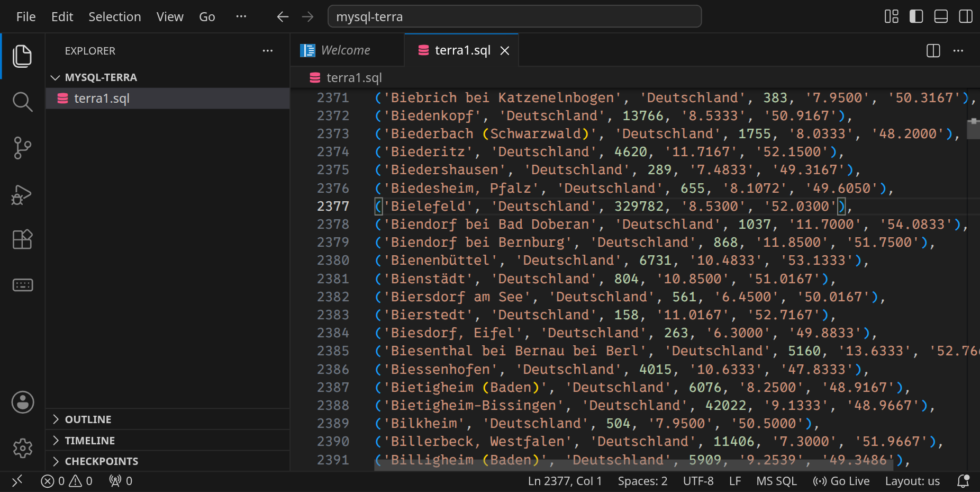Click Layout: us in status bar
Viewport: 980px width, 492px height.
[x=912, y=481]
